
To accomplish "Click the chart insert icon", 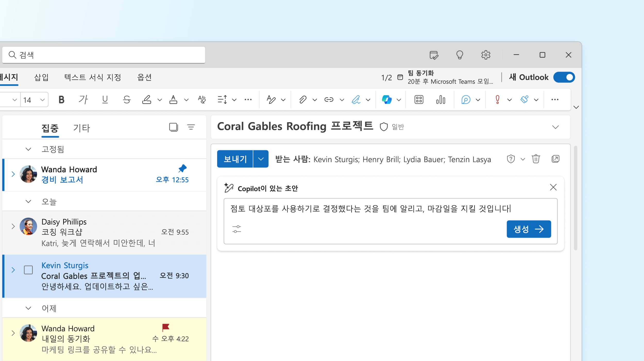I will [441, 99].
